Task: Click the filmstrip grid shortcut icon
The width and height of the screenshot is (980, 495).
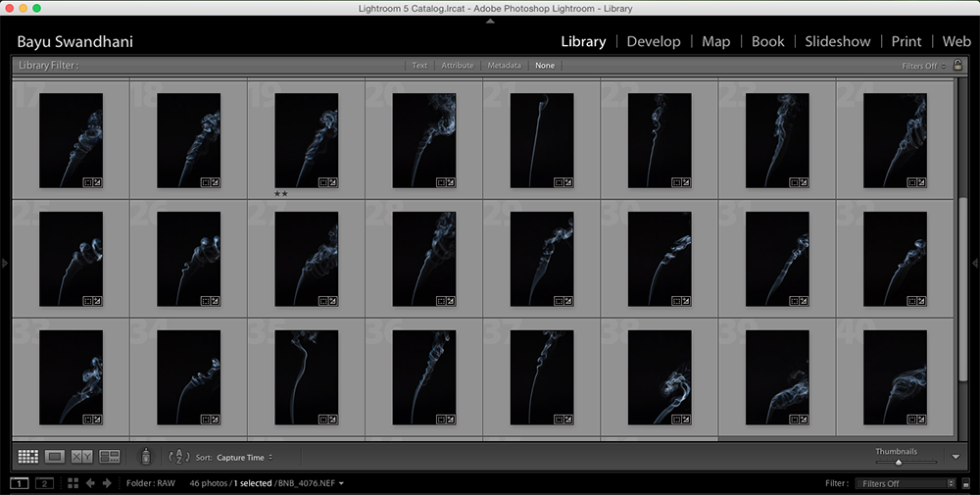Action: pyautogui.click(x=73, y=483)
